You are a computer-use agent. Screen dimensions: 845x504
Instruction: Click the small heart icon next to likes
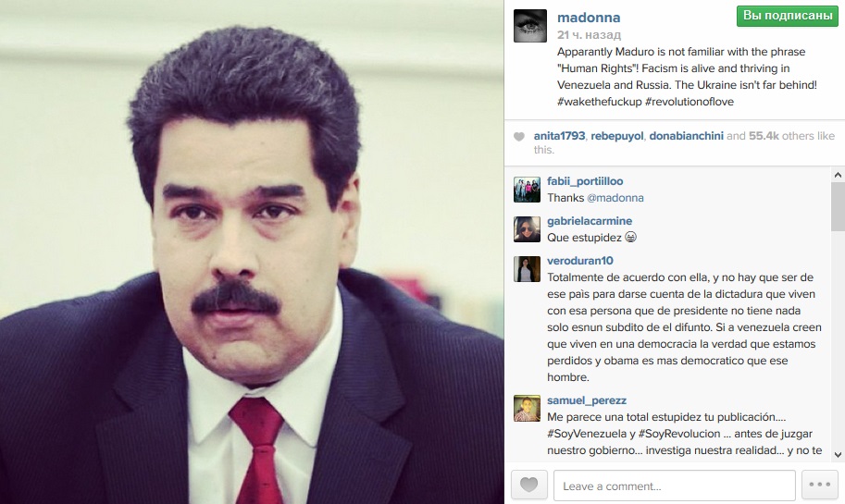(519, 137)
